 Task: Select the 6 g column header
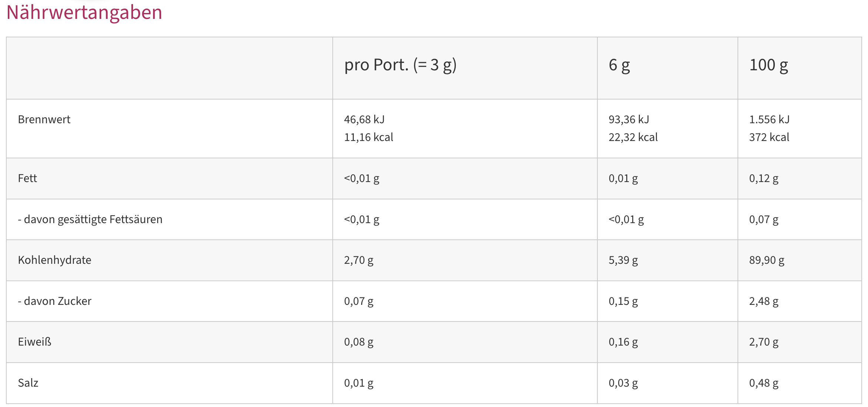[619, 65]
